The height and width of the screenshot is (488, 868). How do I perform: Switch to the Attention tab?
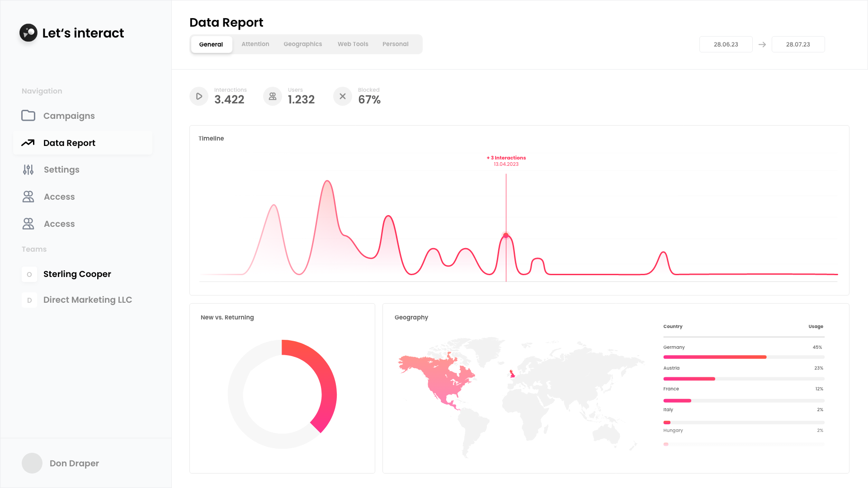(255, 44)
